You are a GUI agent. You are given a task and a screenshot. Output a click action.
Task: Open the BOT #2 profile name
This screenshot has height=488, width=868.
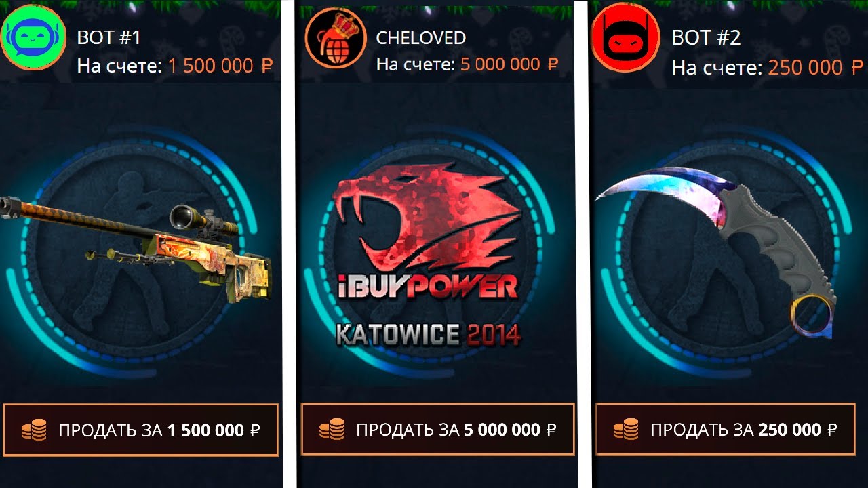(x=706, y=38)
